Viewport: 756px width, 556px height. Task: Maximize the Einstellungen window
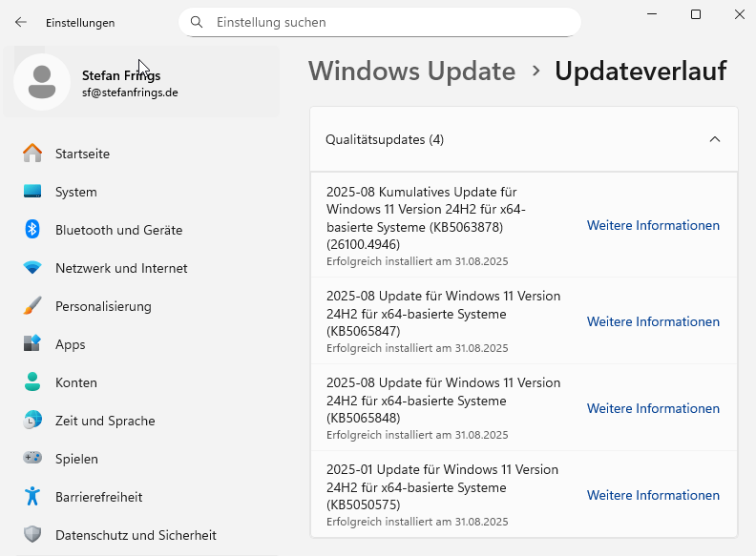695,14
